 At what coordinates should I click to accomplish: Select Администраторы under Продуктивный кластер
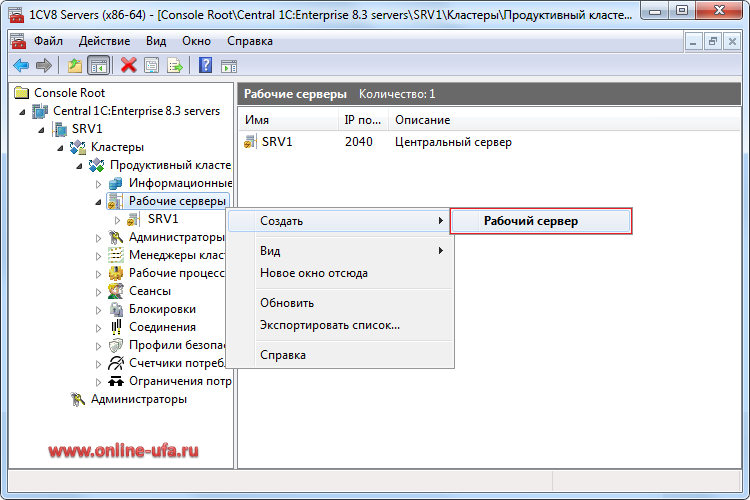tap(176, 237)
